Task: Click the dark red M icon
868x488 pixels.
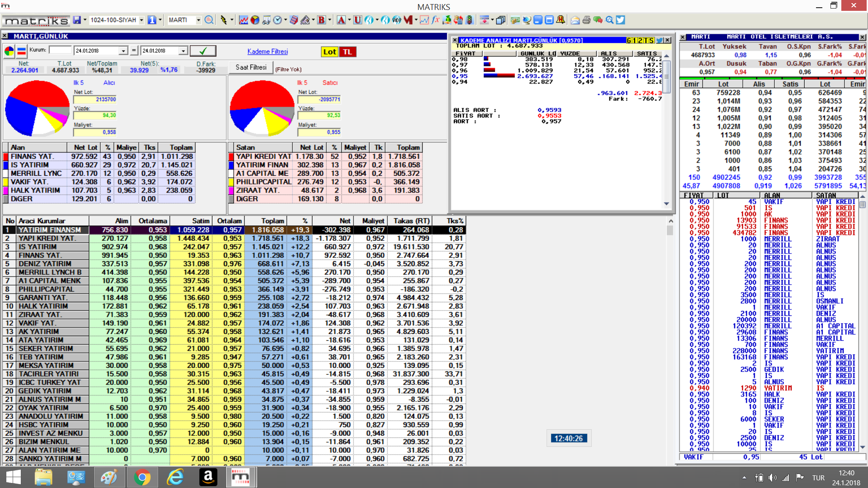Action: pos(408,20)
